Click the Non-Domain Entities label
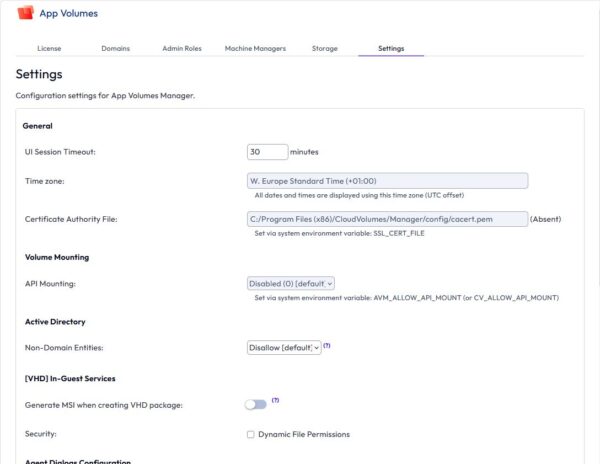This screenshot has height=464, width=600. click(64, 348)
